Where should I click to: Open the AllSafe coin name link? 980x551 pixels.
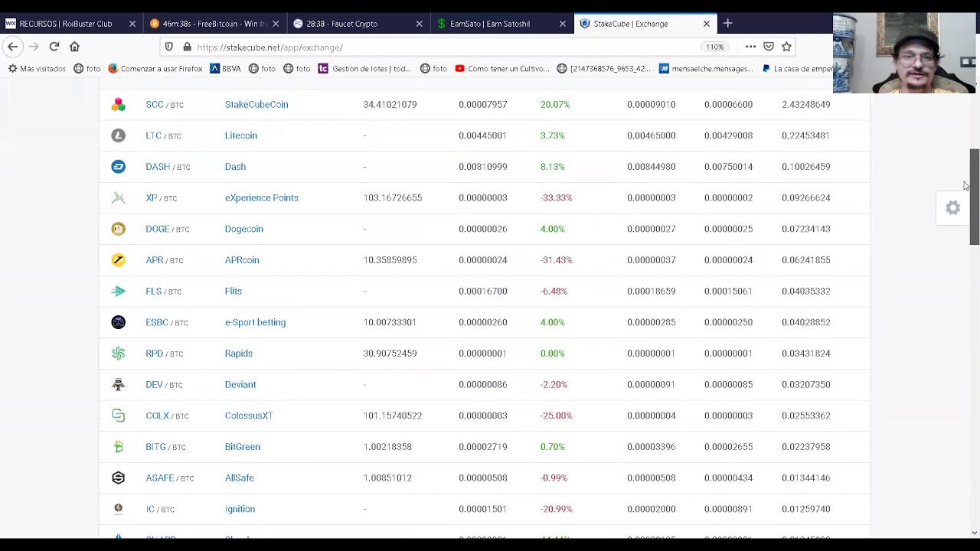(x=239, y=478)
